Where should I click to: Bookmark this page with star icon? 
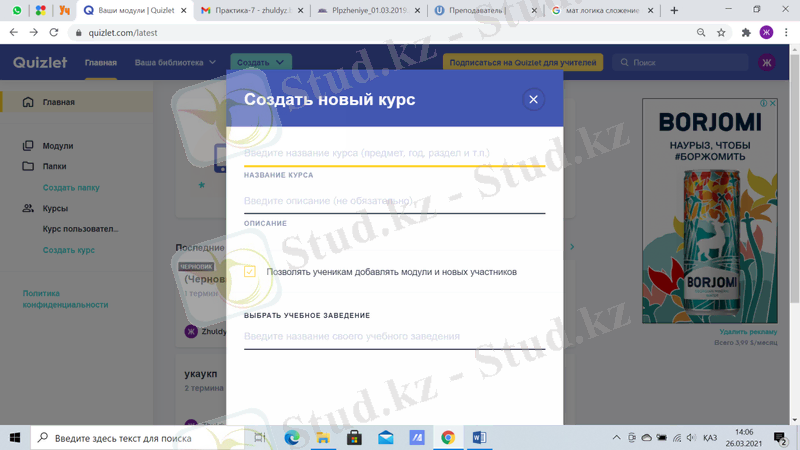pos(721,33)
